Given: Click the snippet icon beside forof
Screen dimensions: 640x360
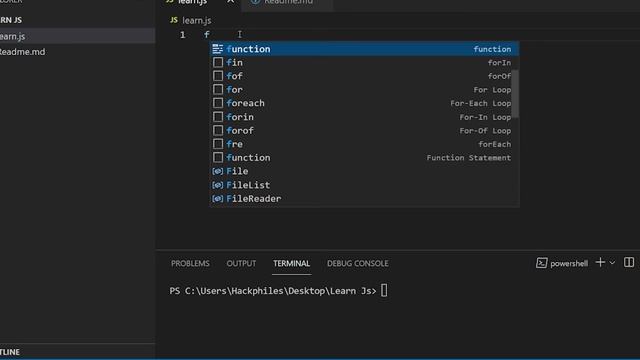Looking at the screenshot, I should pyautogui.click(x=218, y=131).
